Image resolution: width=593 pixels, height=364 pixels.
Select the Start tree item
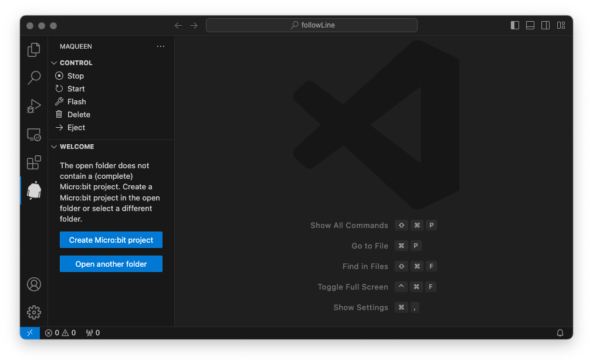[x=111, y=89]
